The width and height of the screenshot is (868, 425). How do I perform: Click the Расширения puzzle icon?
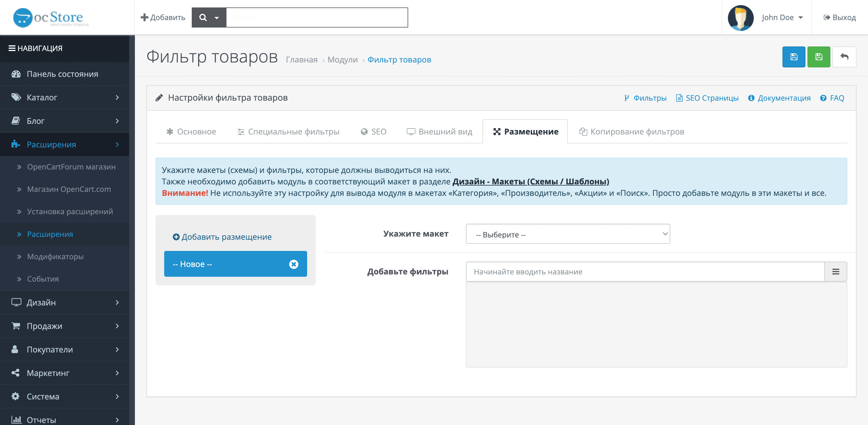click(x=15, y=144)
